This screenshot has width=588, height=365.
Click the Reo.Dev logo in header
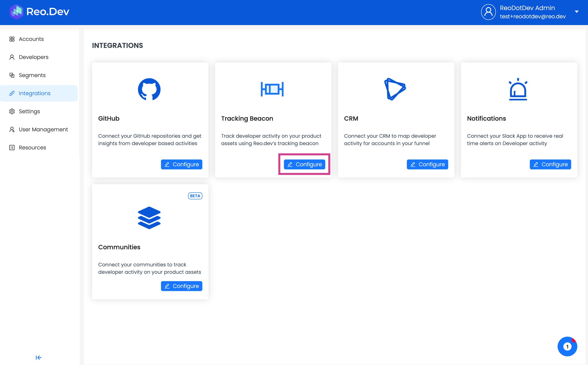(39, 12)
